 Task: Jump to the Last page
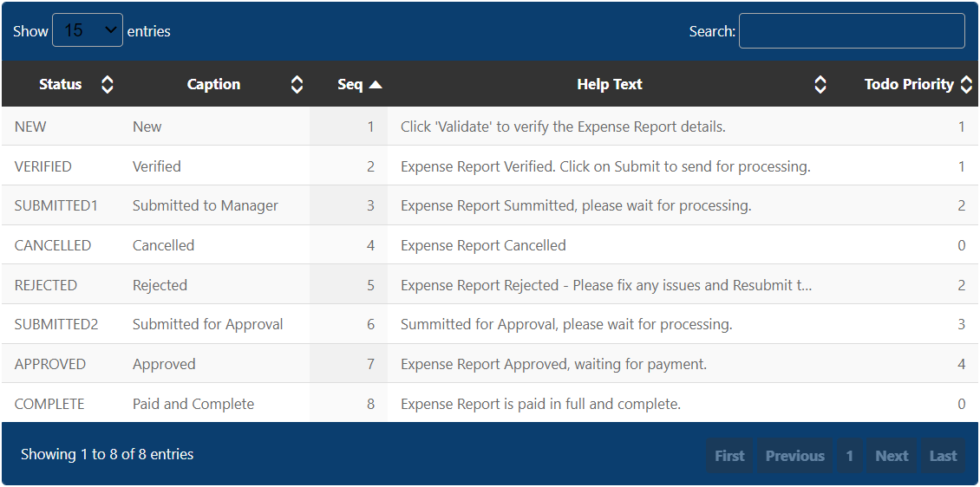943,456
